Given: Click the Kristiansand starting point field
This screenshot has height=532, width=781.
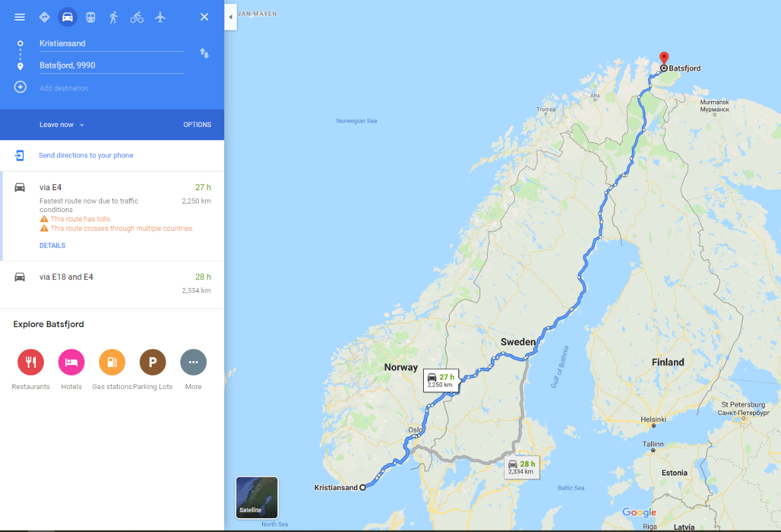Looking at the screenshot, I should (112, 43).
